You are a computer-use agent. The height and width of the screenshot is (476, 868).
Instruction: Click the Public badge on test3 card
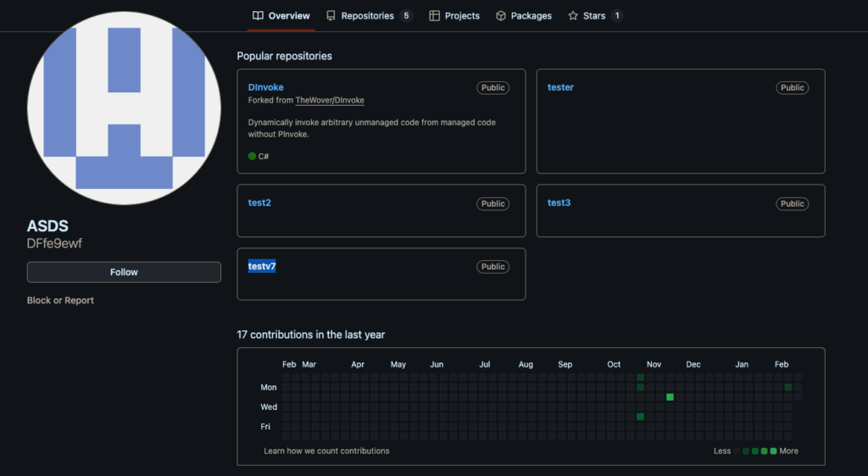(793, 204)
